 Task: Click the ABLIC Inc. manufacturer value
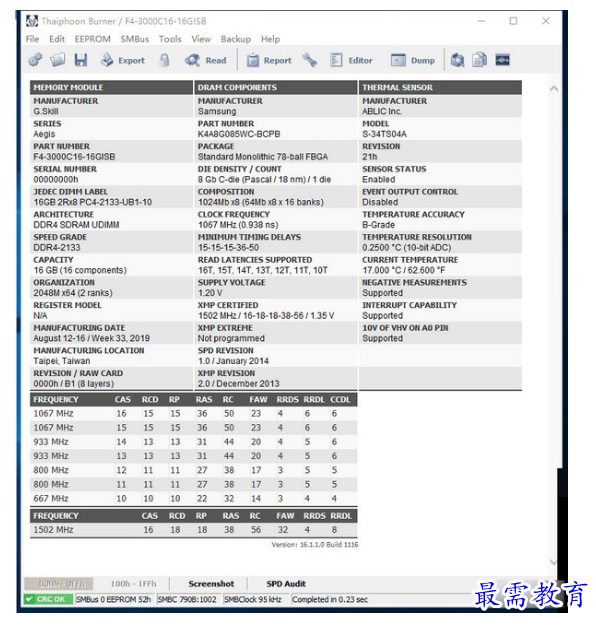click(382, 111)
